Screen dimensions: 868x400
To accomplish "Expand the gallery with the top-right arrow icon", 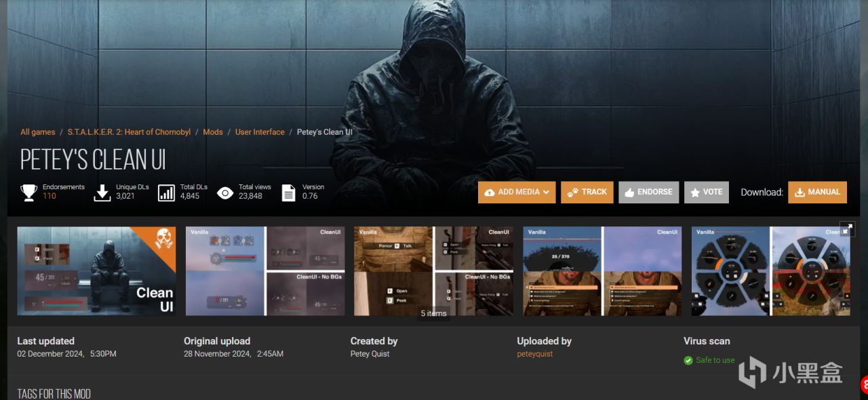I will pyautogui.click(x=847, y=229).
